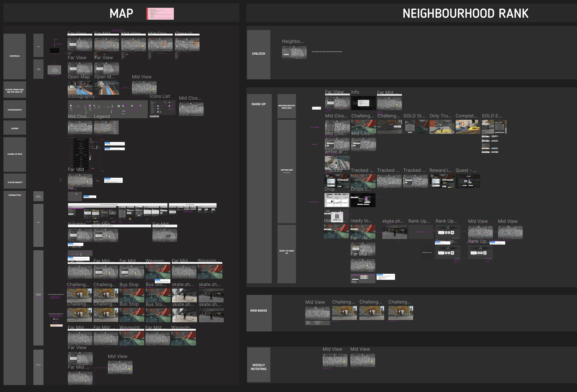
Task: Select the CONTROLS section label block
Action: pyautogui.click(x=15, y=56)
